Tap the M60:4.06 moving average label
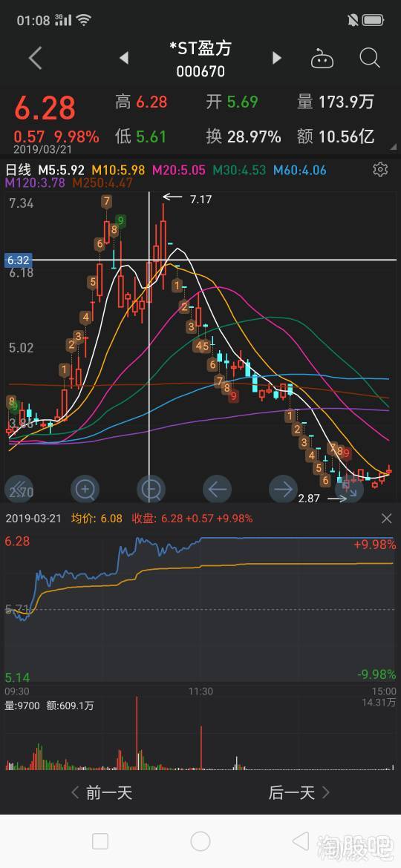The width and height of the screenshot is (401, 868). coord(300,170)
